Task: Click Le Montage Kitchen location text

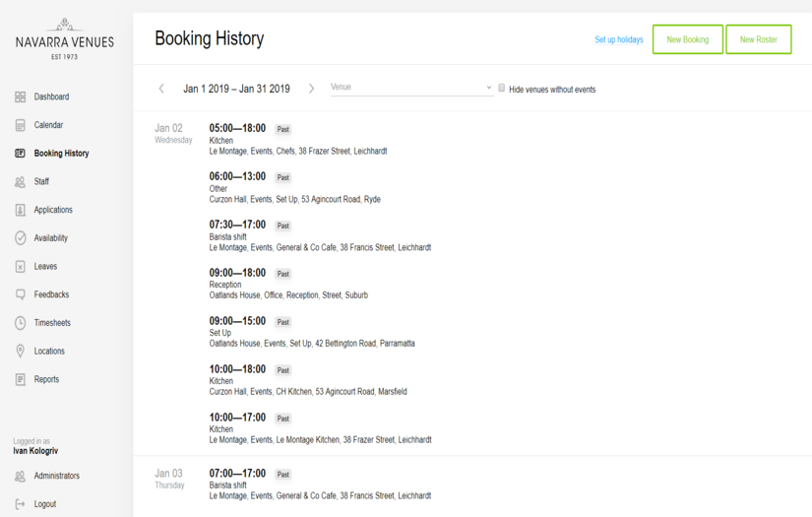Action: (320, 440)
